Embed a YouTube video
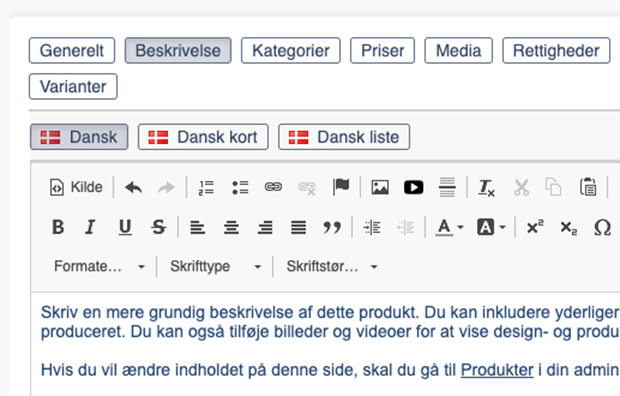 point(414,187)
